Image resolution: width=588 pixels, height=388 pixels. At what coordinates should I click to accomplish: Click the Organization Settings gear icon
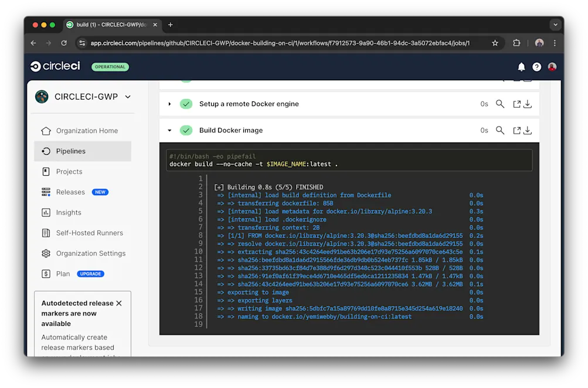pos(46,253)
